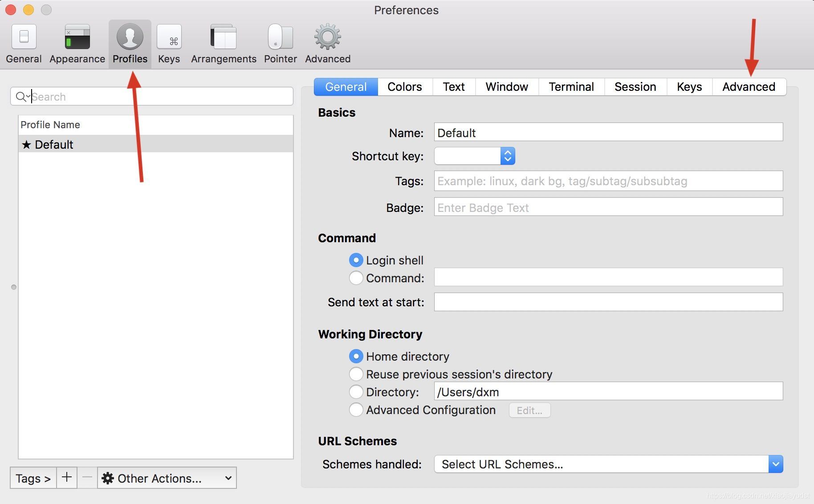Screen dimensions: 814x504
Task: Switch to the Session tab
Action: pos(635,87)
